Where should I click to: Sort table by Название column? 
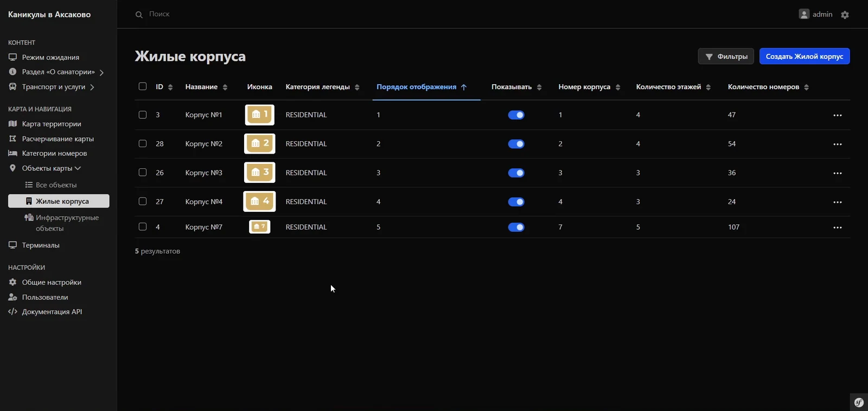click(206, 87)
